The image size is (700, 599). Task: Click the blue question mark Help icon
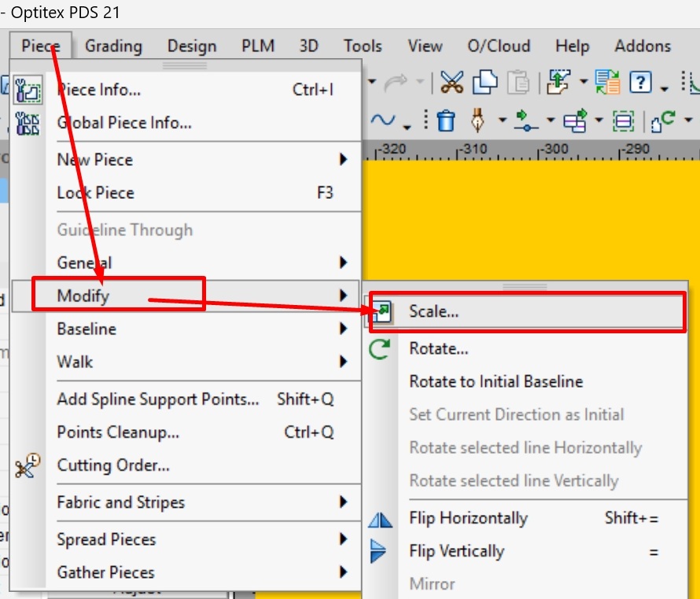[642, 82]
